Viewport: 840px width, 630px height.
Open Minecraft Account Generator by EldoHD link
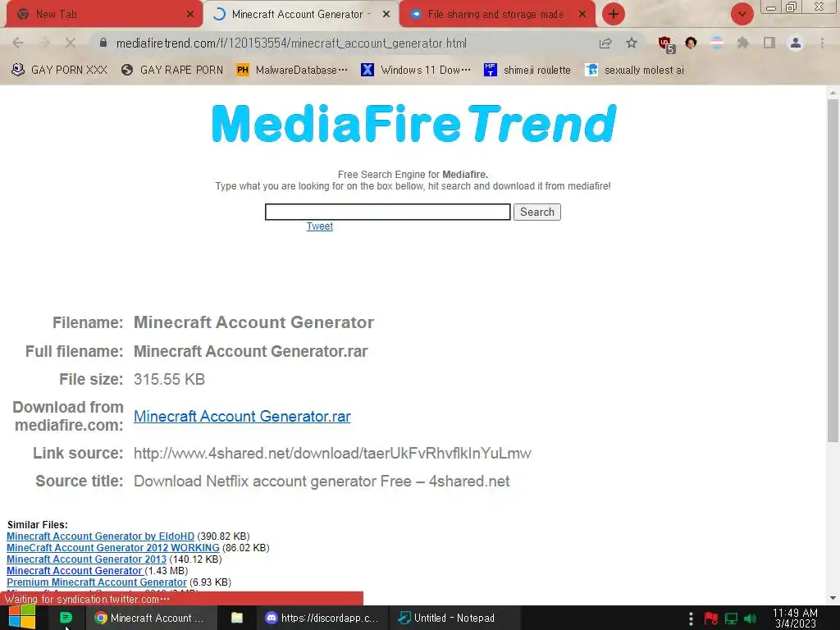point(100,536)
